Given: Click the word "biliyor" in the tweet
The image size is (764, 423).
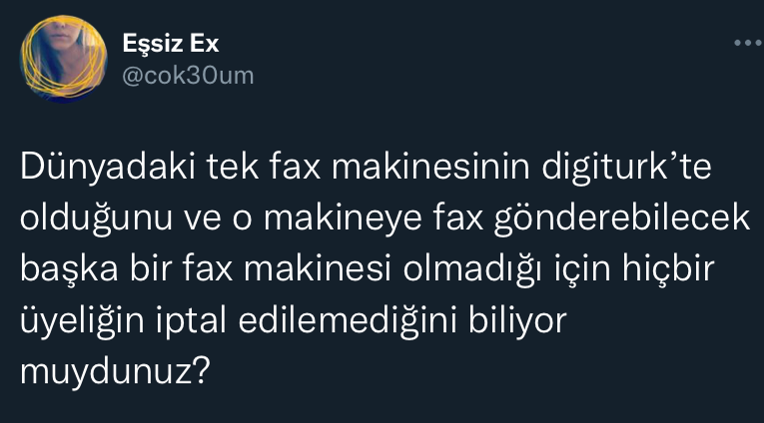Looking at the screenshot, I should (517, 322).
